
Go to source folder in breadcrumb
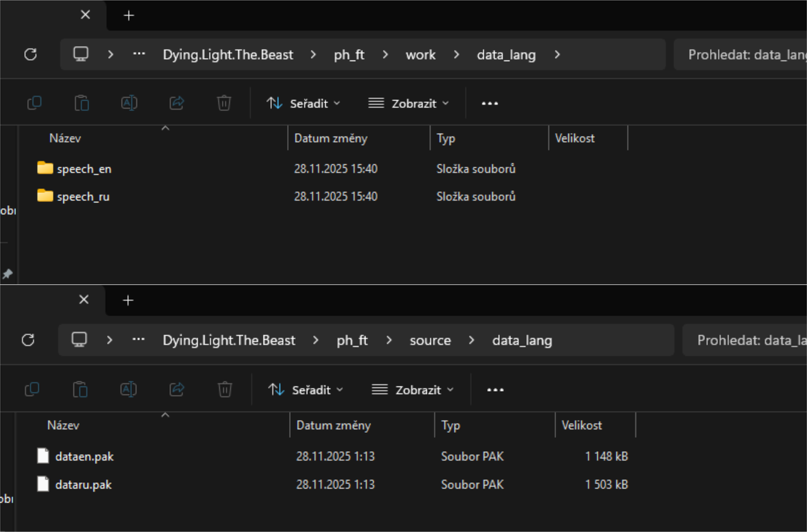click(430, 341)
